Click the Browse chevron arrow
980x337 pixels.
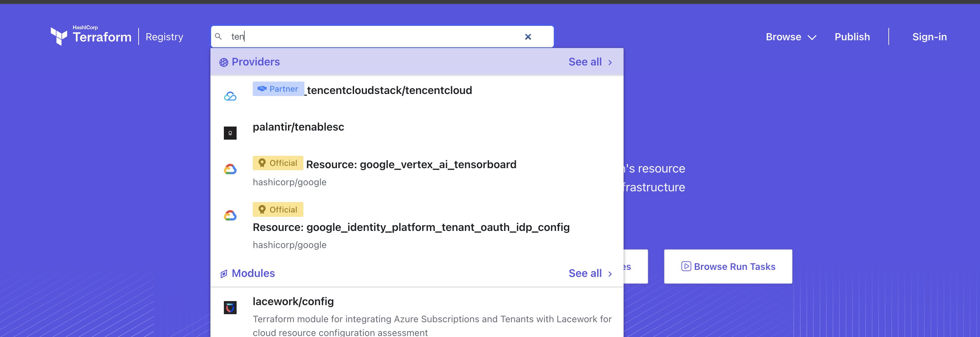812,37
